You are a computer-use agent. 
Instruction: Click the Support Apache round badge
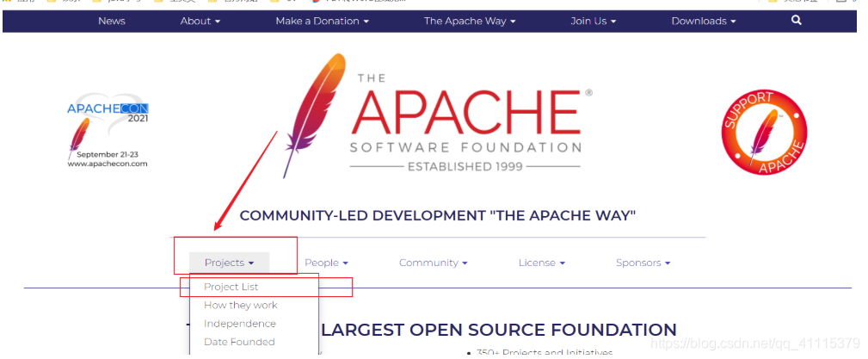pyautogui.click(x=764, y=133)
